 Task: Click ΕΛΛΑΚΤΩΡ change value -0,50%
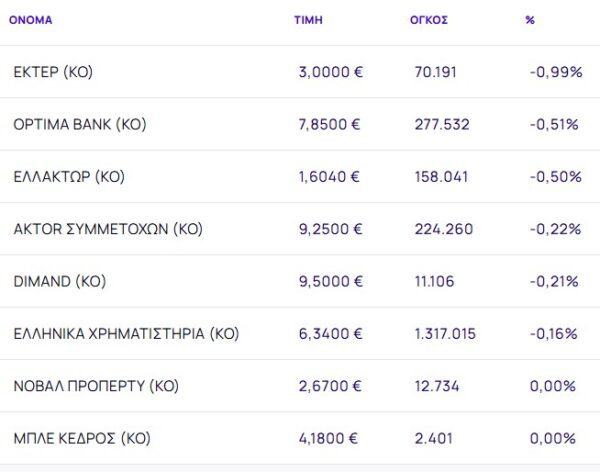click(556, 177)
